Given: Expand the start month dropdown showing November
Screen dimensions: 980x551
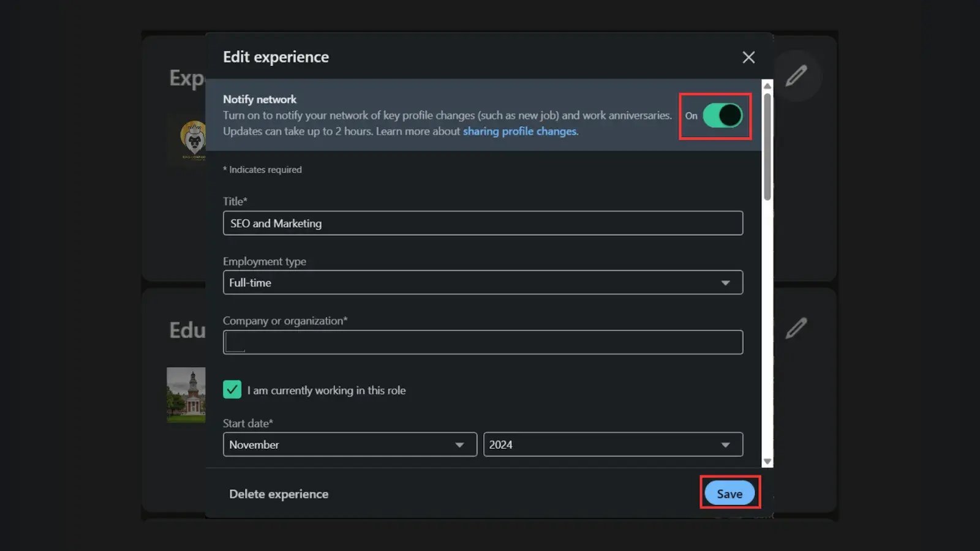Looking at the screenshot, I should tap(349, 444).
